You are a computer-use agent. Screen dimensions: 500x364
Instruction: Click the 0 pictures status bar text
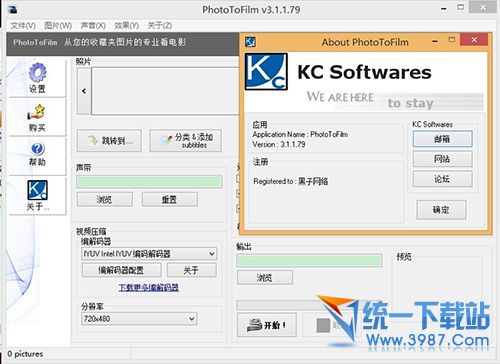(x=25, y=354)
